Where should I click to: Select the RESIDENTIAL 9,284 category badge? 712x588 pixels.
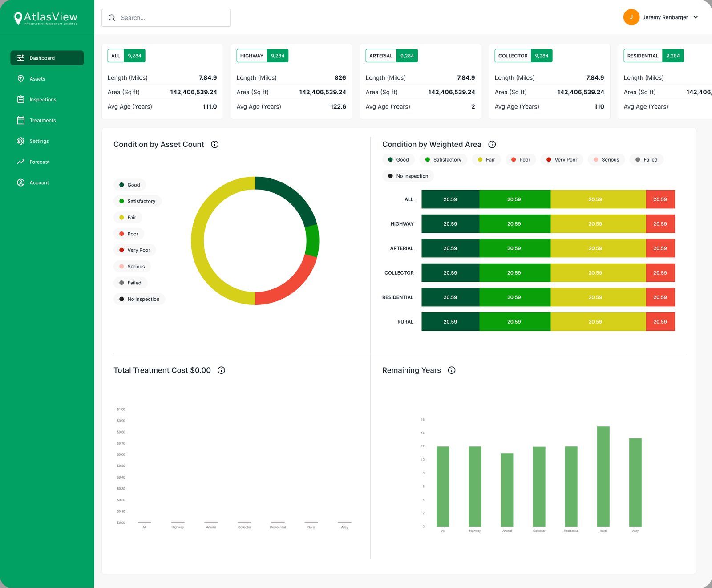coord(654,56)
